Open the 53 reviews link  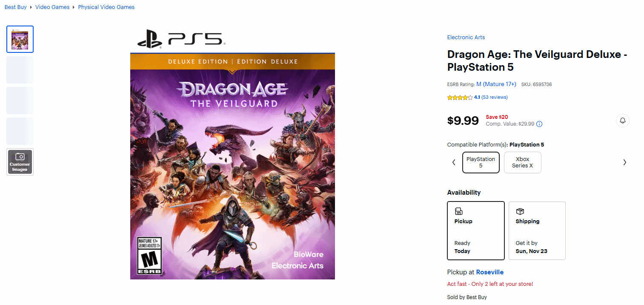coord(494,98)
